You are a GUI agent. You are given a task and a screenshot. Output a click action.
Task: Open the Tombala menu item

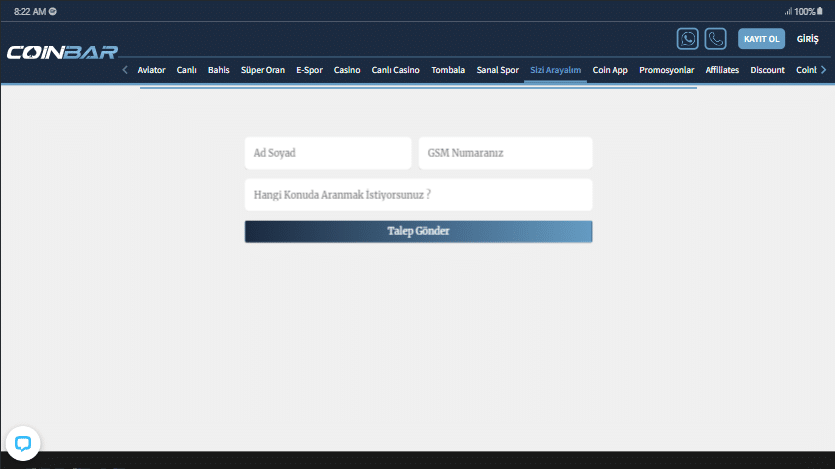(x=448, y=70)
